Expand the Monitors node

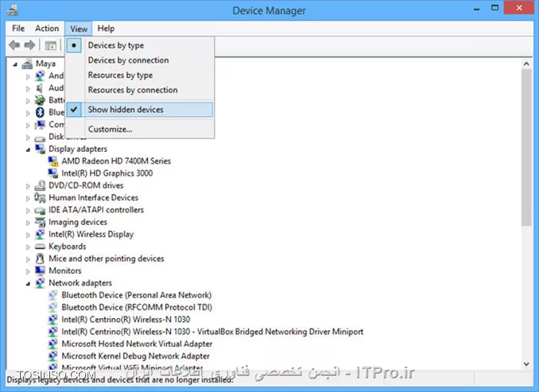coord(28,271)
